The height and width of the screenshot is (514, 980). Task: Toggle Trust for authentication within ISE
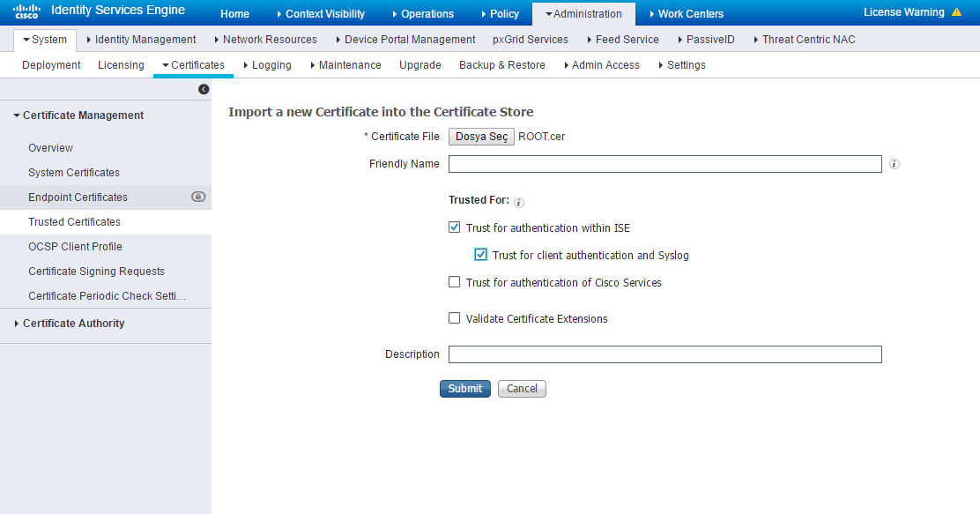[x=455, y=227]
